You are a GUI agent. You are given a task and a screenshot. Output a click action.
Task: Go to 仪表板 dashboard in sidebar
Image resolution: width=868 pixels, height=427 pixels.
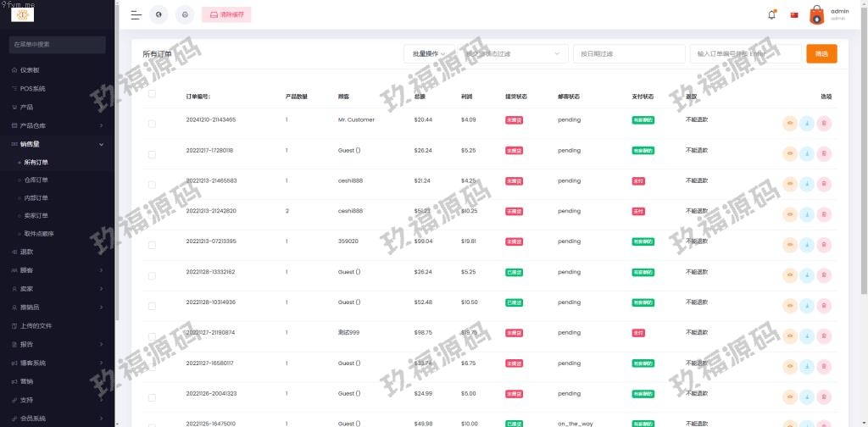(30, 69)
